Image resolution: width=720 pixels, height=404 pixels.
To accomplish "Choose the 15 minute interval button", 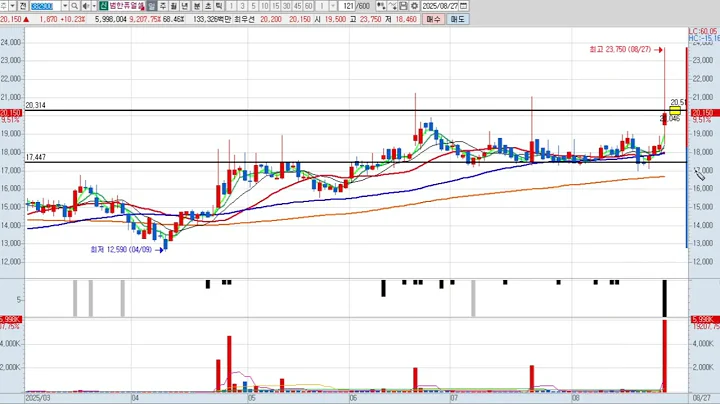I will (276, 6).
